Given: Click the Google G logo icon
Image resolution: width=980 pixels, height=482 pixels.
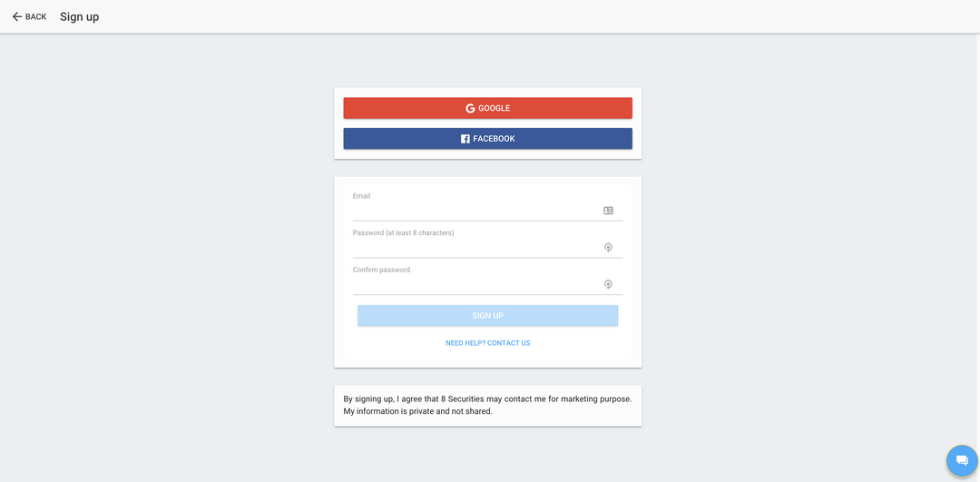Looking at the screenshot, I should click(x=470, y=108).
